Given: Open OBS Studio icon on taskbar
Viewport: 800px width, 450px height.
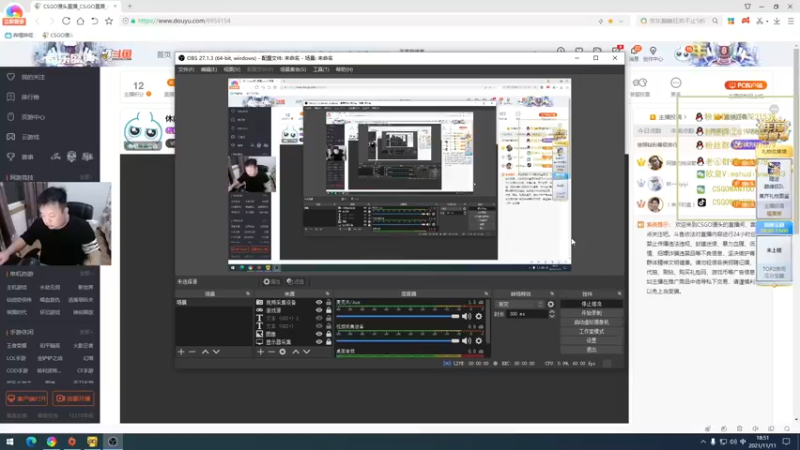Looking at the screenshot, I should tap(113, 441).
